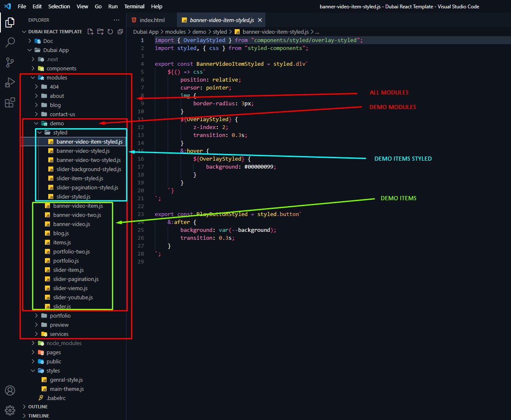Open slider-item-styled.js file
Viewport: 511px width, 420px height.
(80, 178)
